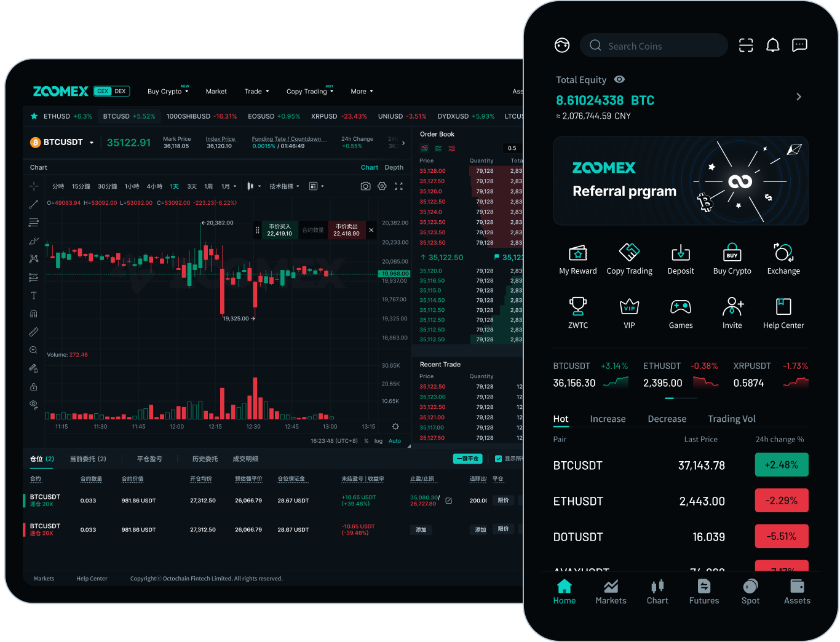Image resolution: width=840 pixels, height=642 pixels.
Task: Select the text annotation tool
Action: click(34, 295)
